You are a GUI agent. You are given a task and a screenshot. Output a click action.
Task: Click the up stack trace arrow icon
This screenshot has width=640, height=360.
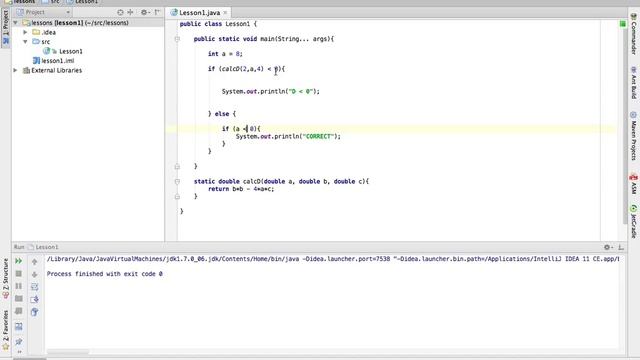[34, 262]
